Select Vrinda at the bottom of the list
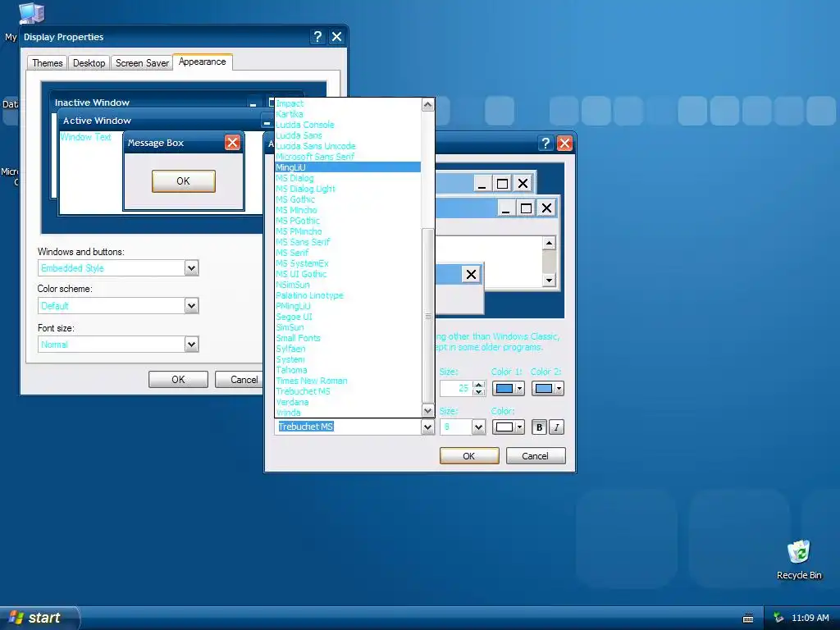The width and height of the screenshot is (840, 630). (x=348, y=413)
